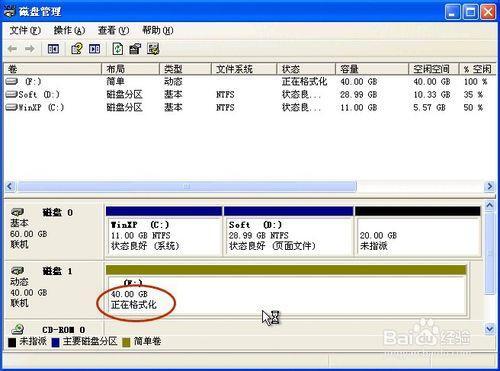Click down arrow of disk view scrollbar

point(489,329)
